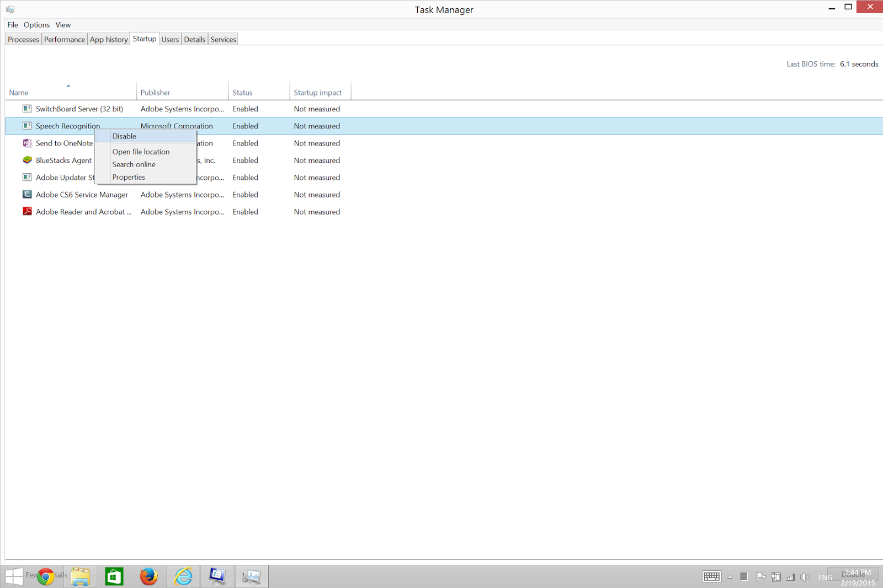Sort by the Publisher column header
This screenshot has width=883, height=588.
pyautogui.click(x=183, y=92)
